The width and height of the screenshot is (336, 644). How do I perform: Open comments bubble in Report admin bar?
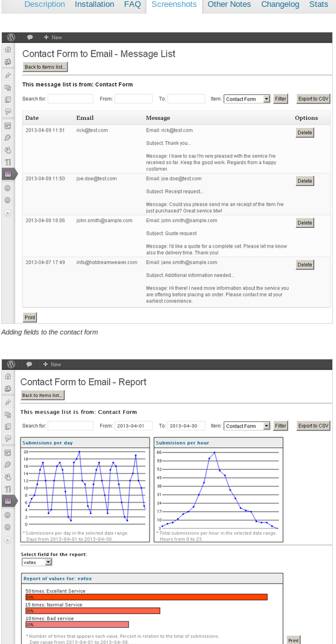(x=29, y=364)
